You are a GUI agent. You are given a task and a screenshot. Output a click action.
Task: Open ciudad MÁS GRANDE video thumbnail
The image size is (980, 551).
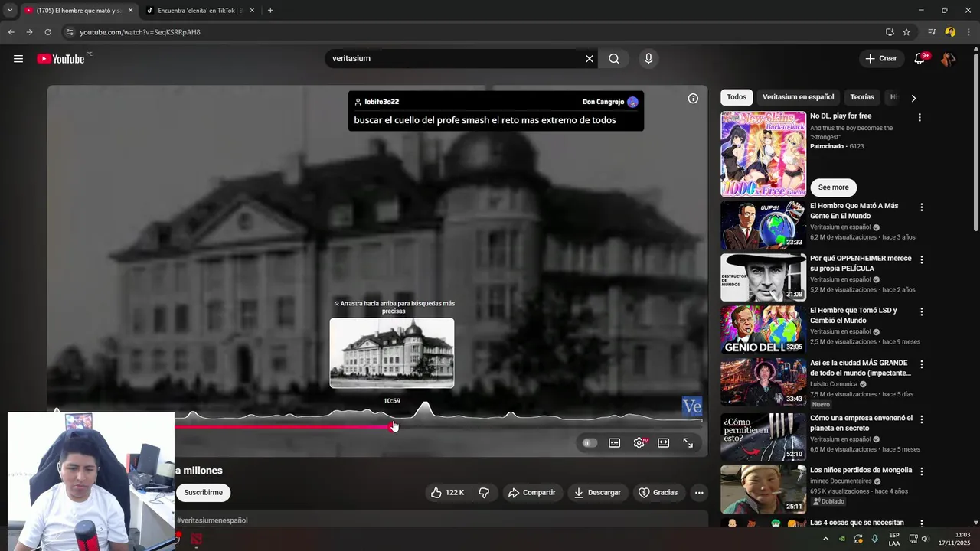(763, 382)
